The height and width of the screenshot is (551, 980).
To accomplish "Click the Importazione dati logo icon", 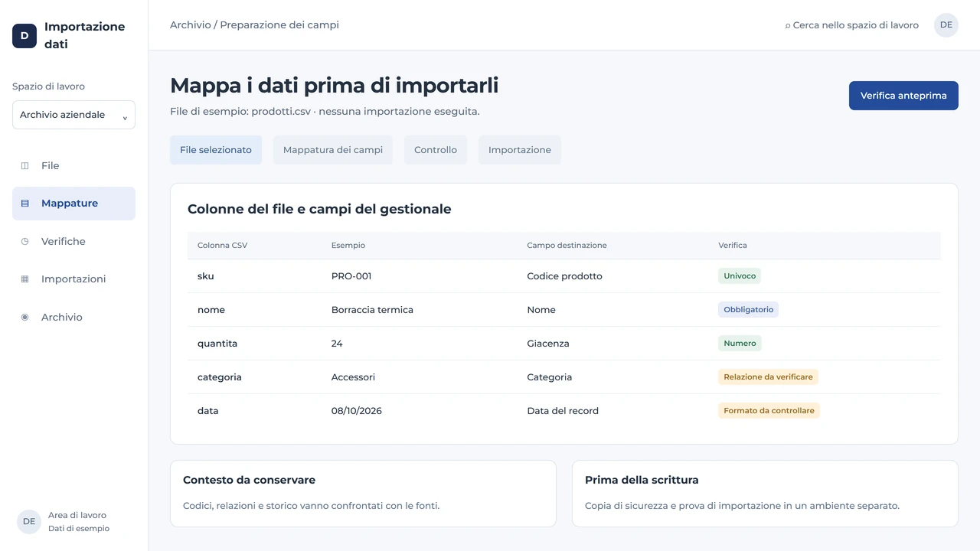I will click(x=24, y=36).
